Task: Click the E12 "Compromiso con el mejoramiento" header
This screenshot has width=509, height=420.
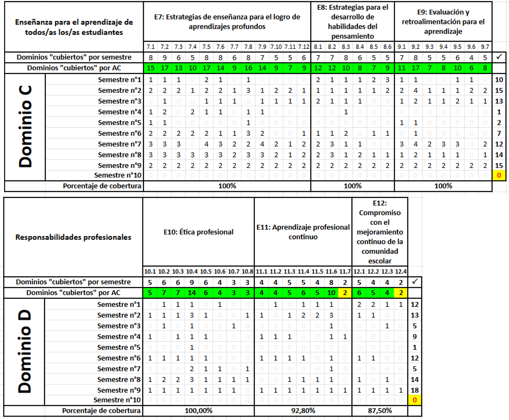Action: tap(380, 232)
